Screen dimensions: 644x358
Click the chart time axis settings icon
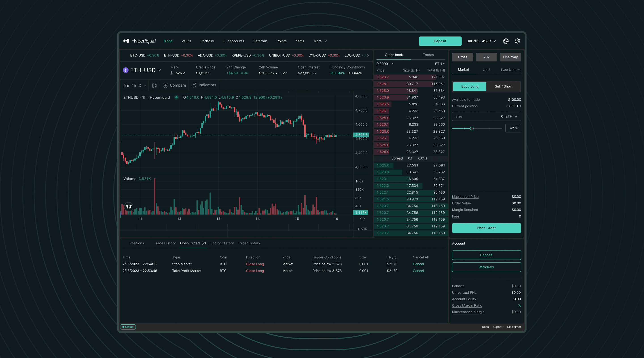tap(362, 219)
